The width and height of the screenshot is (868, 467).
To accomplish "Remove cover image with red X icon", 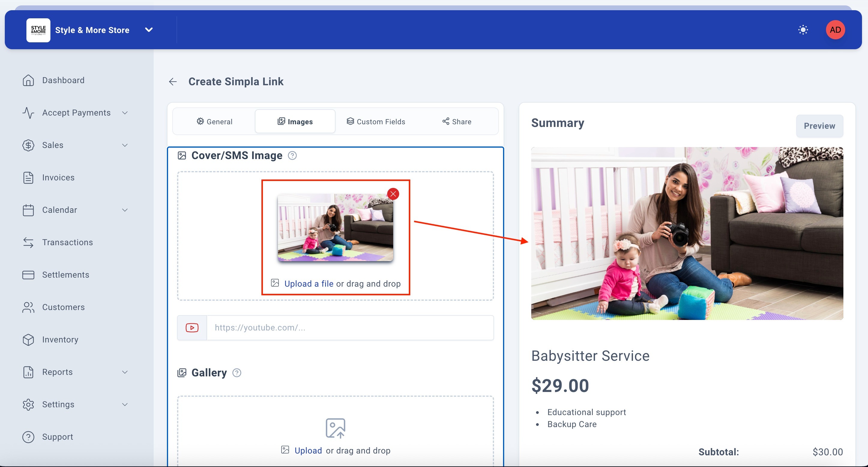I will 393,194.
